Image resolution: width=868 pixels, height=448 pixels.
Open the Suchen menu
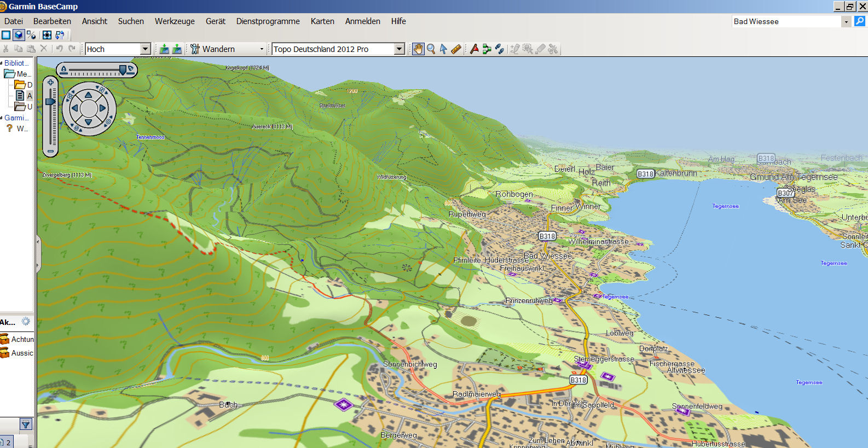pyautogui.click(x=131, y=21)
